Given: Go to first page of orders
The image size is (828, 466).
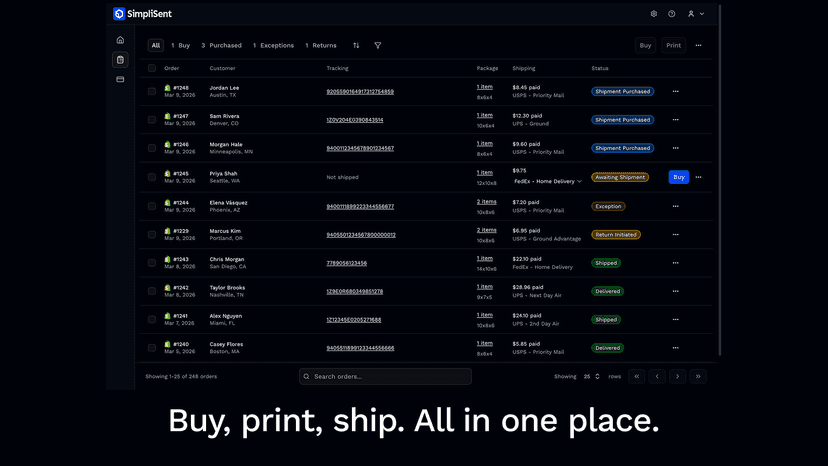Looking at the screenshot, I should pos(637,377).
